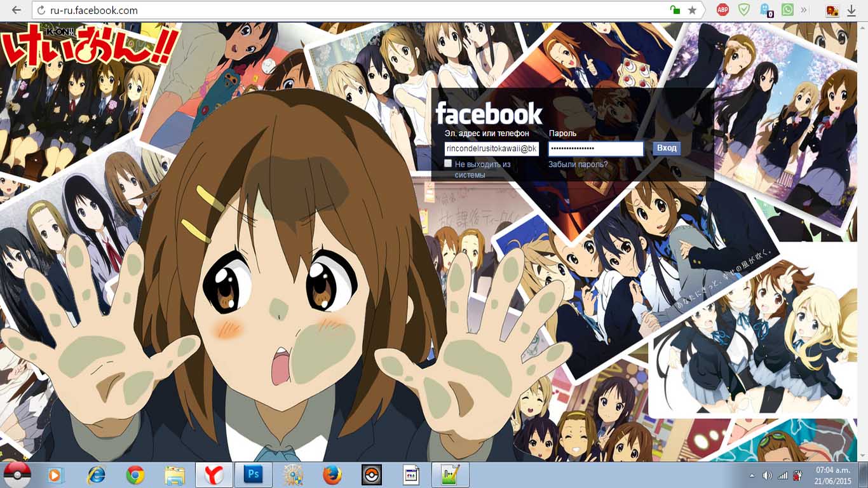
Task: Launch Firefox from taskbar
Action: click(332, 475)
